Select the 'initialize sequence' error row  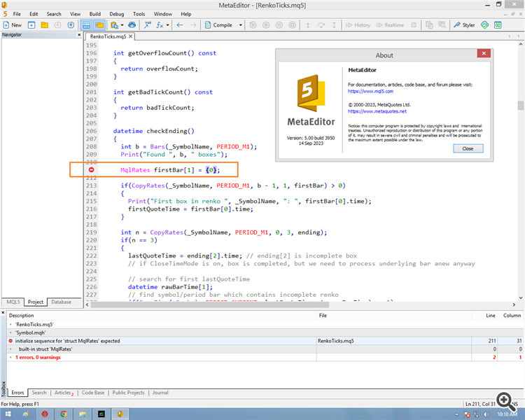coord(265,341)
